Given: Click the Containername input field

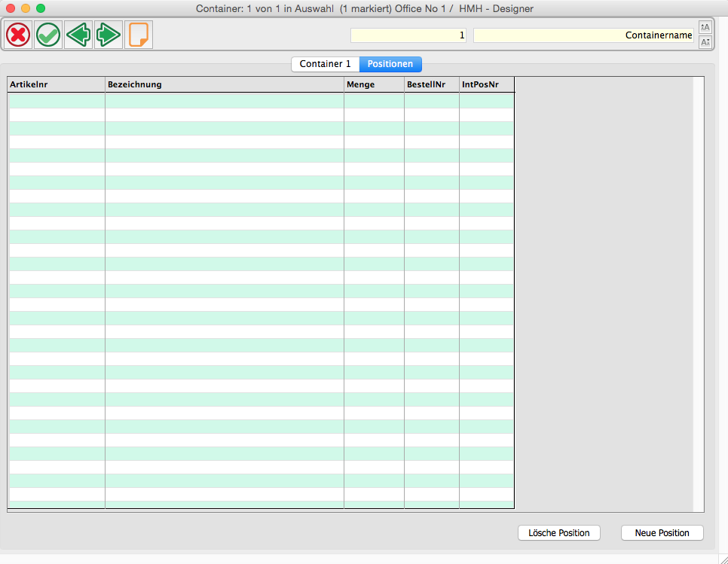Looking at the screenshot, I should coord(583,35).
